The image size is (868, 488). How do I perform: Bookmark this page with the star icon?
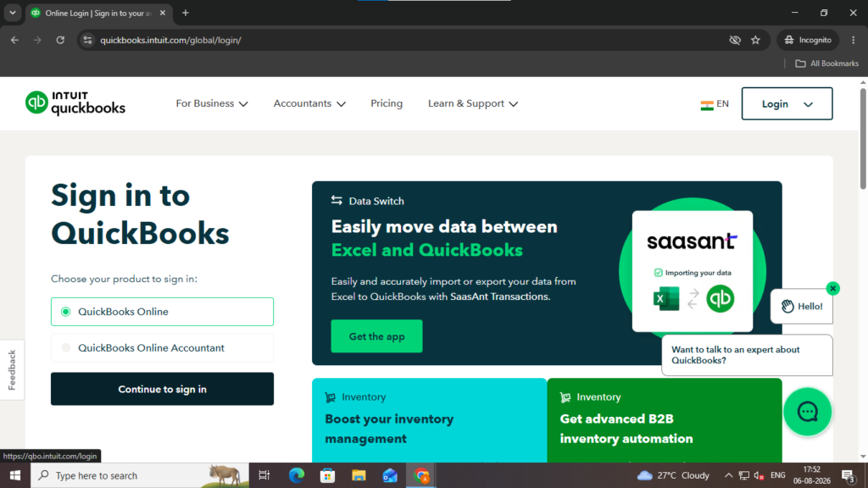click(x=755, y=40)
